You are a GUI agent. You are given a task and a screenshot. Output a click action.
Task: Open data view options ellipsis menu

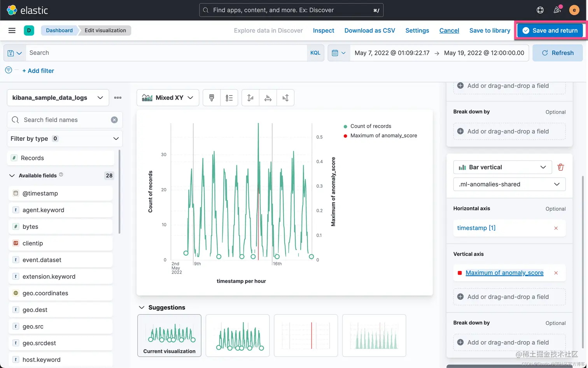(118, 98)
